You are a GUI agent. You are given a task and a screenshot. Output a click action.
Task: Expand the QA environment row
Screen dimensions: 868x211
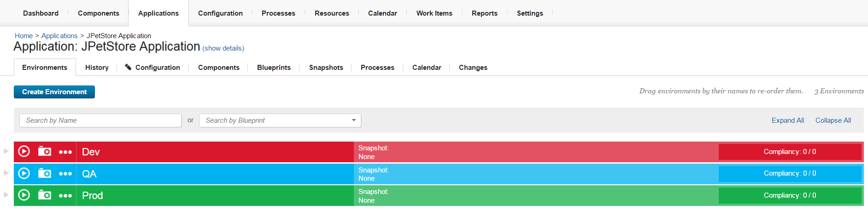pyautogui.click(x=6, y=173)
